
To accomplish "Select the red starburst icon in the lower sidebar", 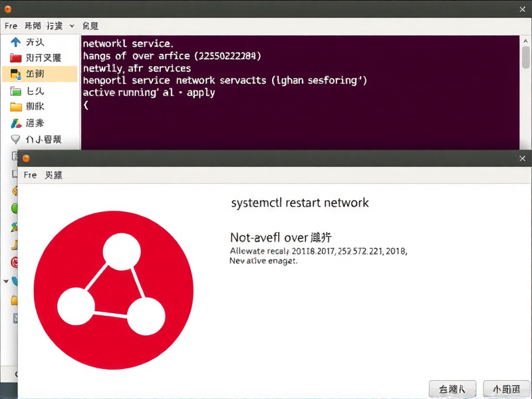I will click(13, 262).
